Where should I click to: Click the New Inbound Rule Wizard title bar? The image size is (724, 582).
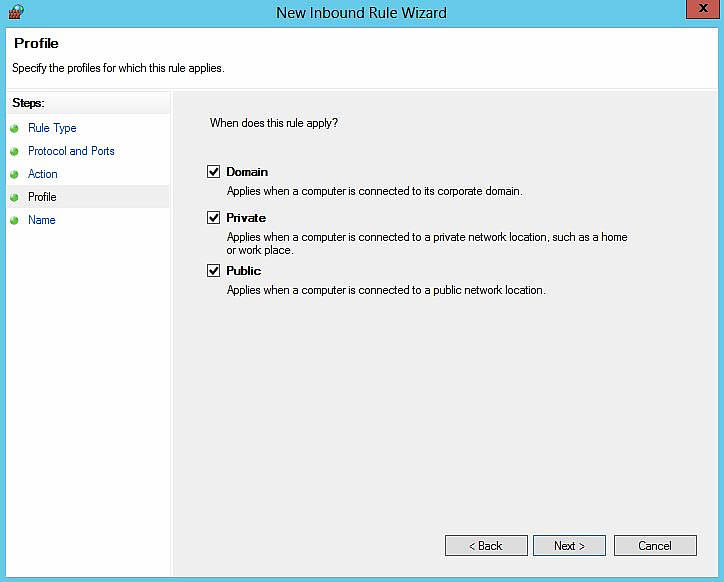click(x=361, y=13)
